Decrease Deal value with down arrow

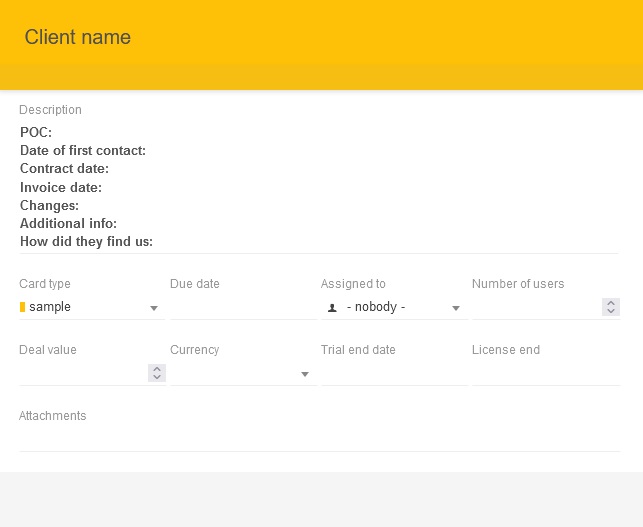point(157,378)
